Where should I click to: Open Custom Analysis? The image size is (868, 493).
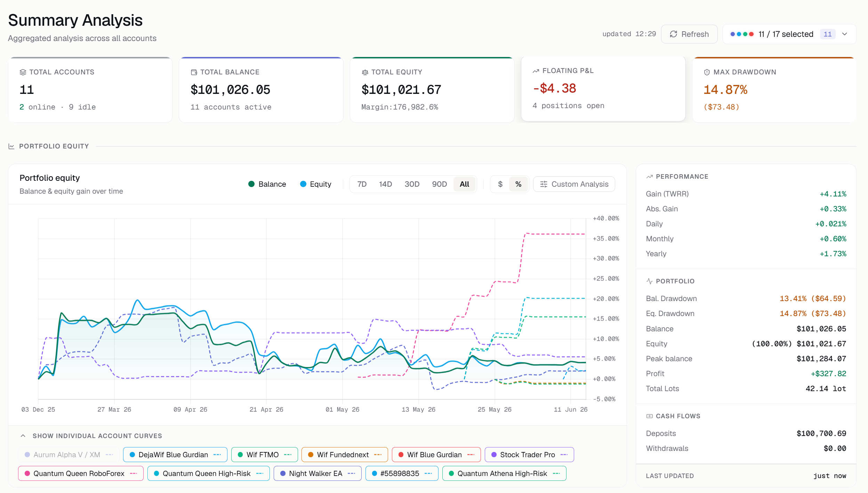574,184
